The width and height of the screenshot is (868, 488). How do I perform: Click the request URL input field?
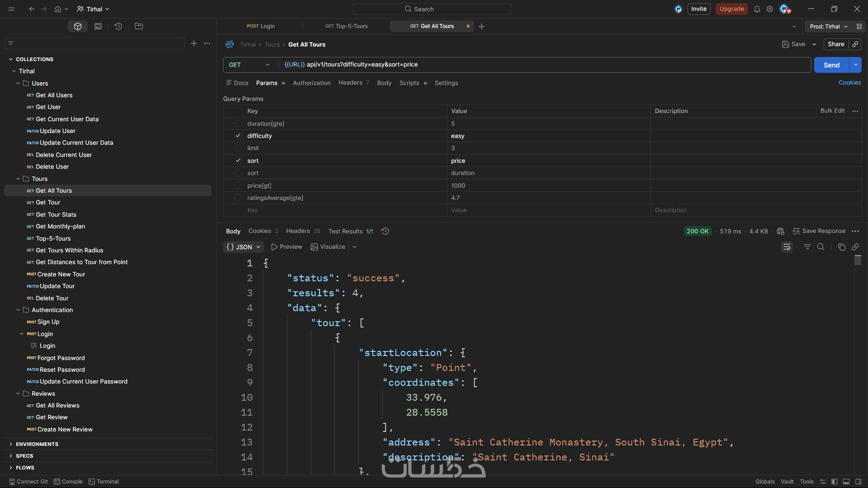pos(543,65)
